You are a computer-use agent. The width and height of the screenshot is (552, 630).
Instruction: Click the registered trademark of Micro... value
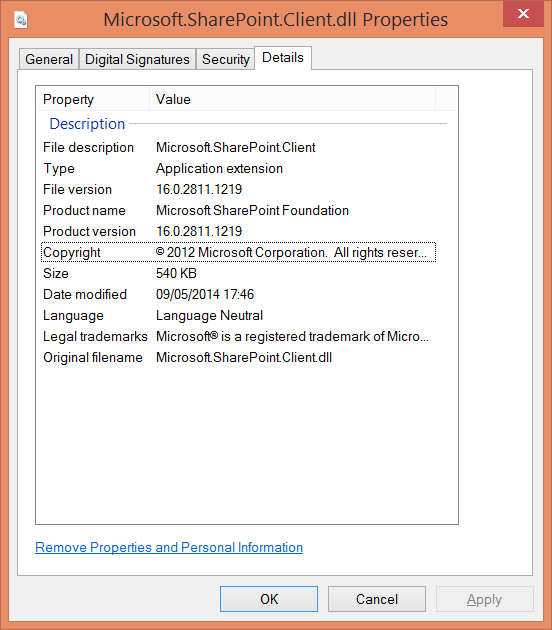point(292,336)
